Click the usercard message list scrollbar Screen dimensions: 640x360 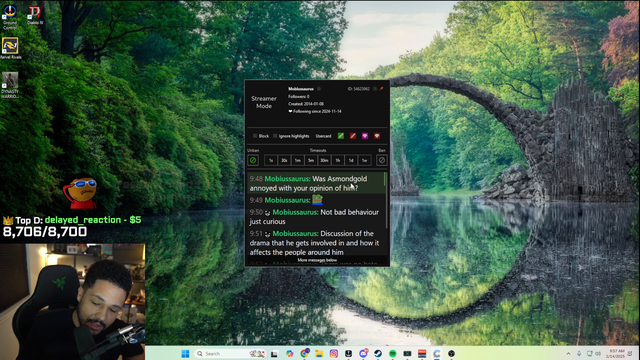click(386, 200)
